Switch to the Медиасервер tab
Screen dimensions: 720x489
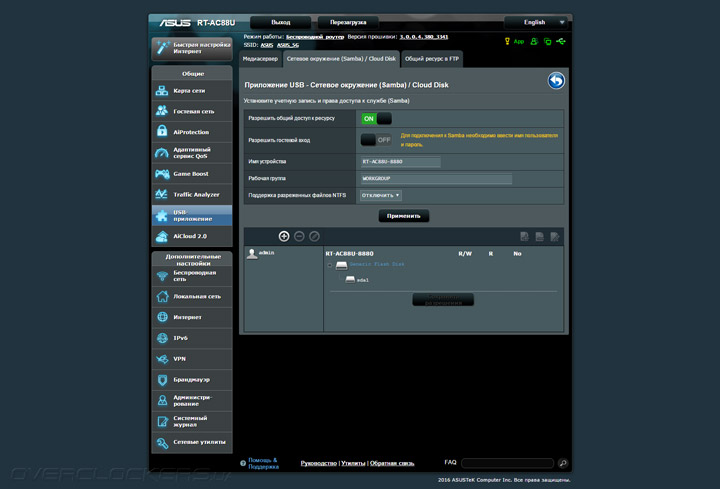pos(260,60)
